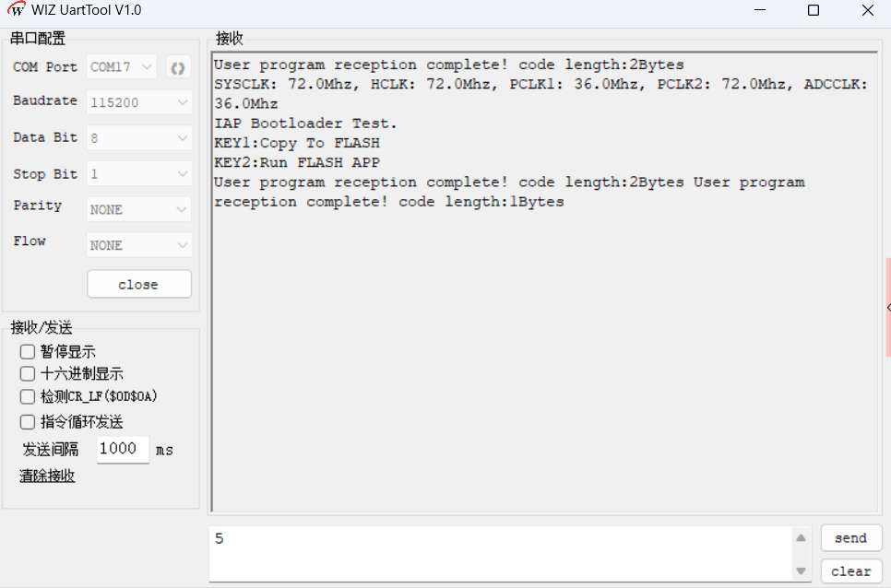The width and height of the screenshot is (891, 588).
Task: Close the WIZ UartTool window
Action: [867, 10]
